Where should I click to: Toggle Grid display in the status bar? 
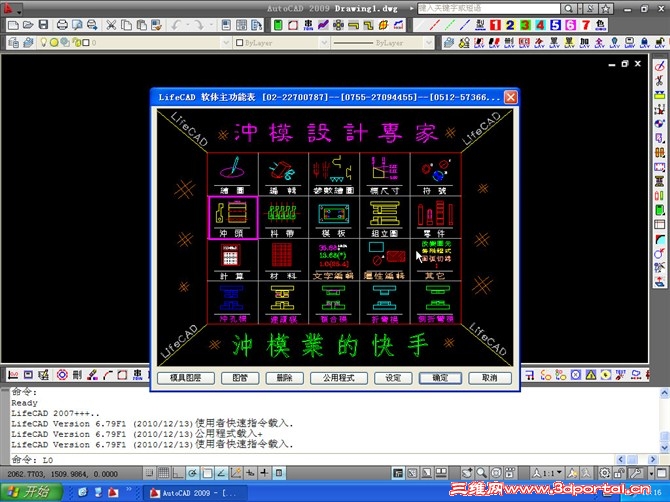pos(164,473)
